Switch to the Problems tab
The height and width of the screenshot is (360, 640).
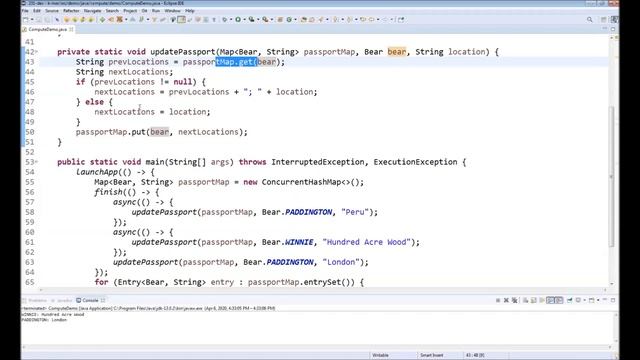37,300
